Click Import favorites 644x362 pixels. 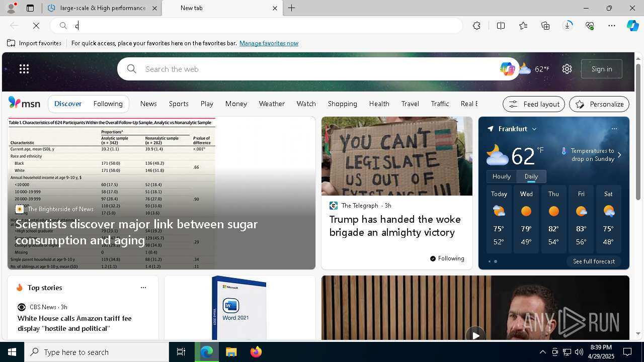pyautogui.click(x=34, y=43)
